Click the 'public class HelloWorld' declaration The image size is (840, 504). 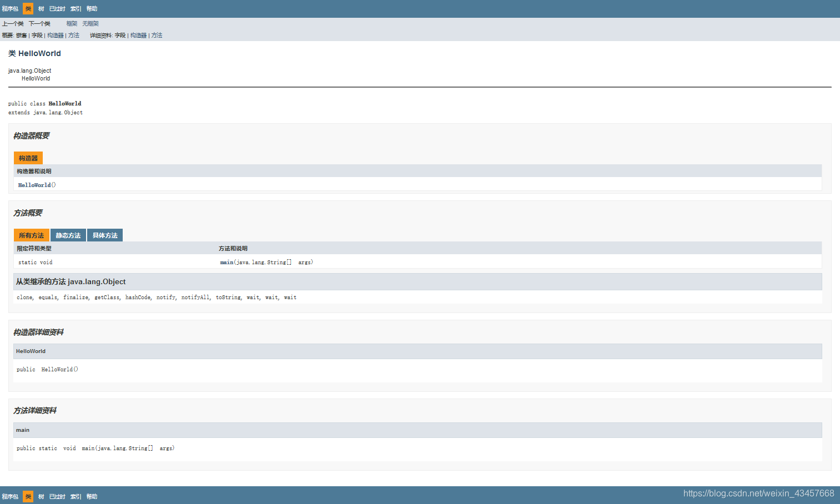coord(44,104)
